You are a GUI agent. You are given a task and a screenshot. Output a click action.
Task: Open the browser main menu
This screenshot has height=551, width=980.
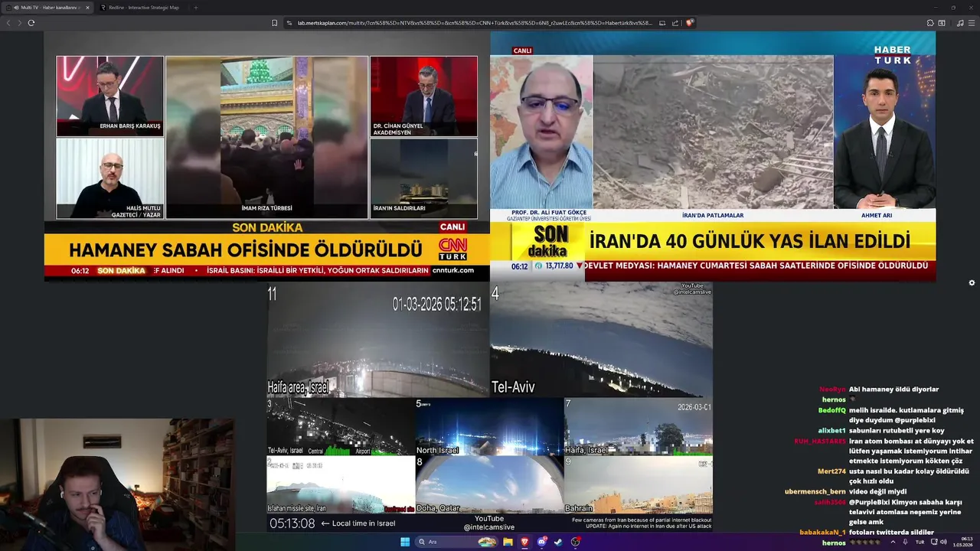coord(972,23)
